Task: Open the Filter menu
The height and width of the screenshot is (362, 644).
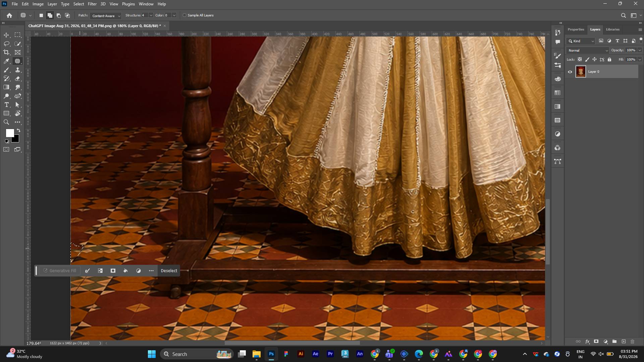Action: 92,4
